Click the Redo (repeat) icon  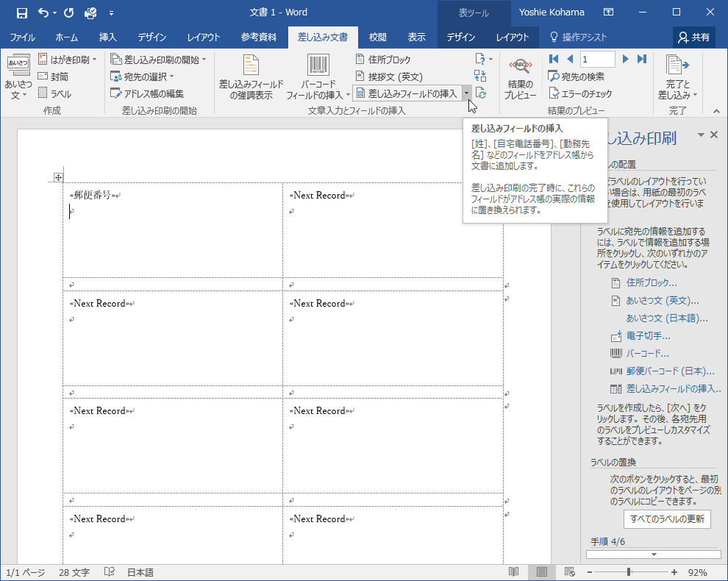click(x=68, y=13)
